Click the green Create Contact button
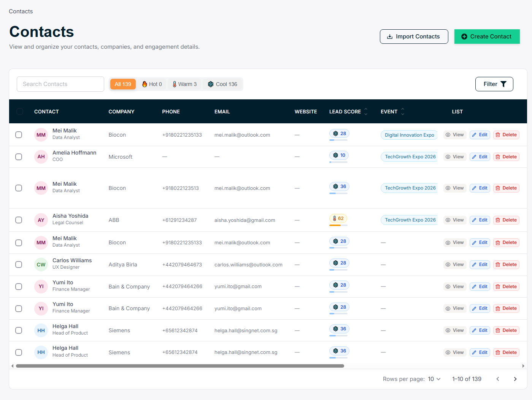 click(487, 37)
